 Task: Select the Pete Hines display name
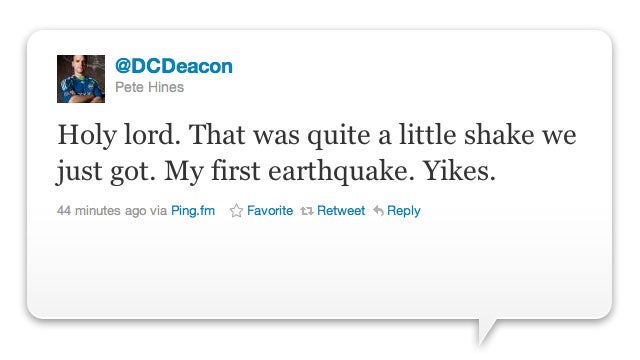pyautogui.click(x=149, y=87)
